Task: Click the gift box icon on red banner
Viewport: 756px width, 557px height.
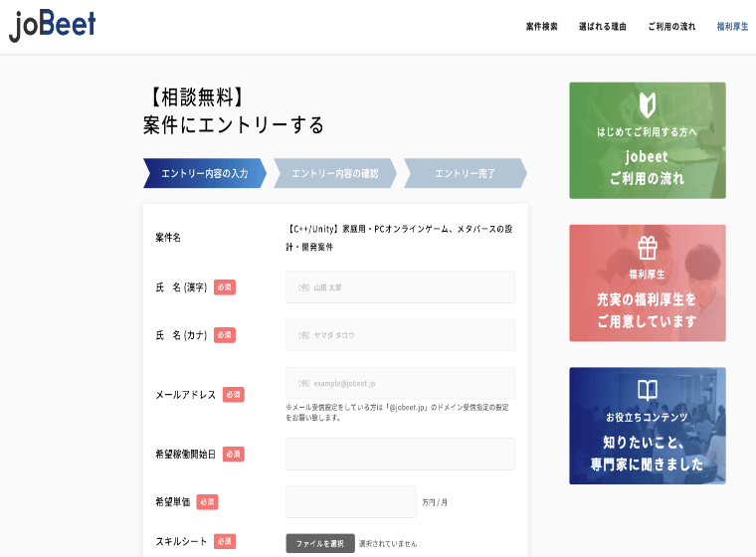Action: pyautogui.click(x=648, y=248)
